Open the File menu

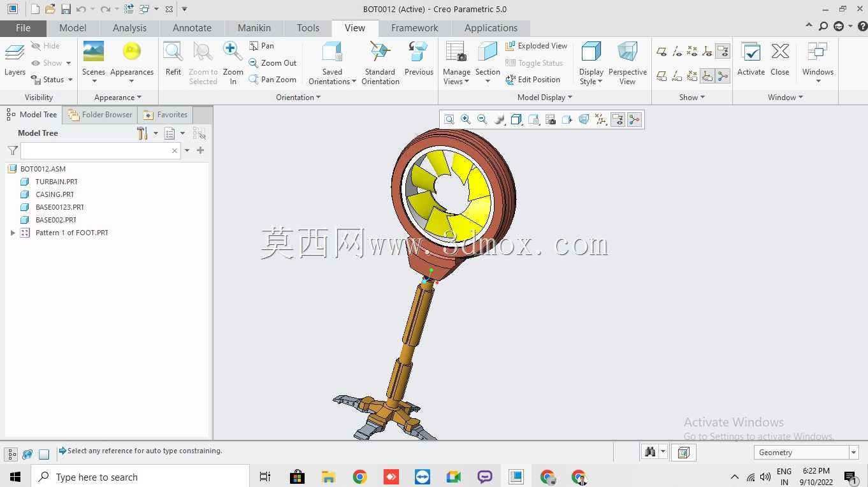pyautogui.click(x=23, y=28)
